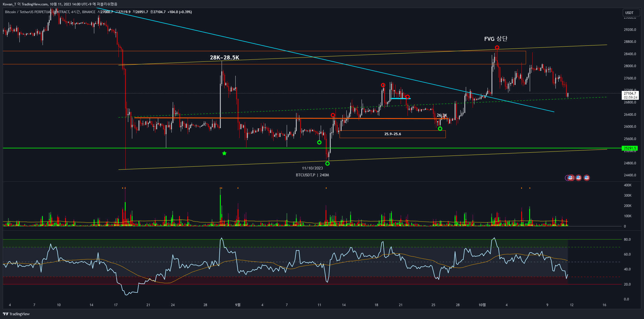Click the USDT currency button
The image size is (644, 319).
click(631, 13)
